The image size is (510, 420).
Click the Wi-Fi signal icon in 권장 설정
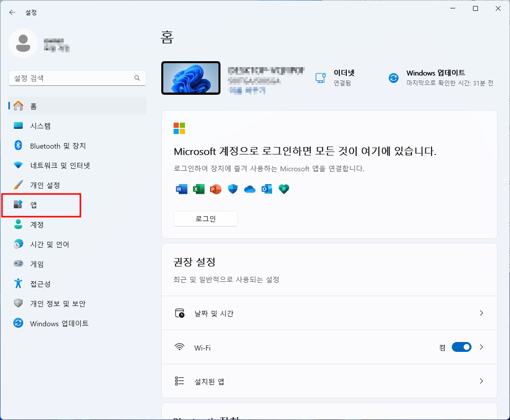pos(180,347)
